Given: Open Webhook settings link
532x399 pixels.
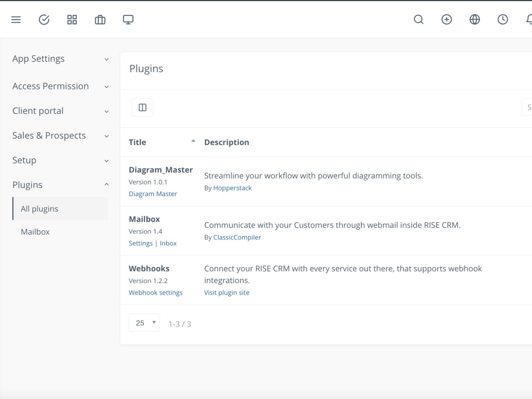Looking at the screenshot, I should point(155,293).
